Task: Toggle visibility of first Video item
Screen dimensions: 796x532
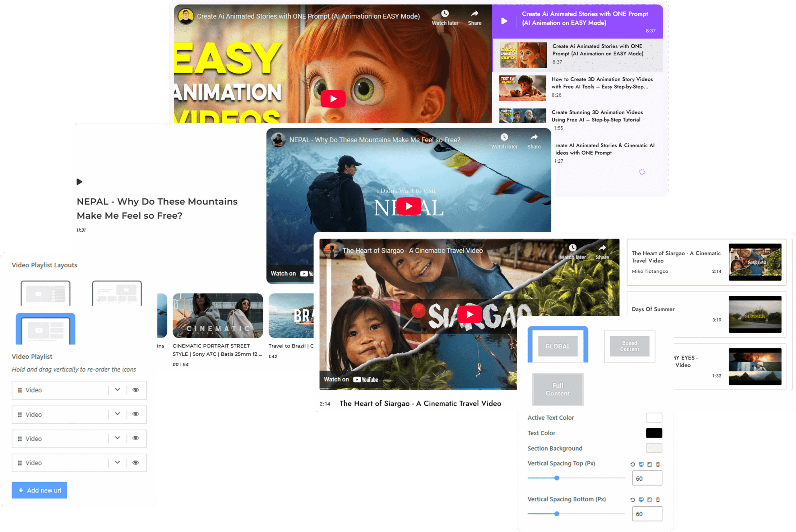Action: pos(136,390)
